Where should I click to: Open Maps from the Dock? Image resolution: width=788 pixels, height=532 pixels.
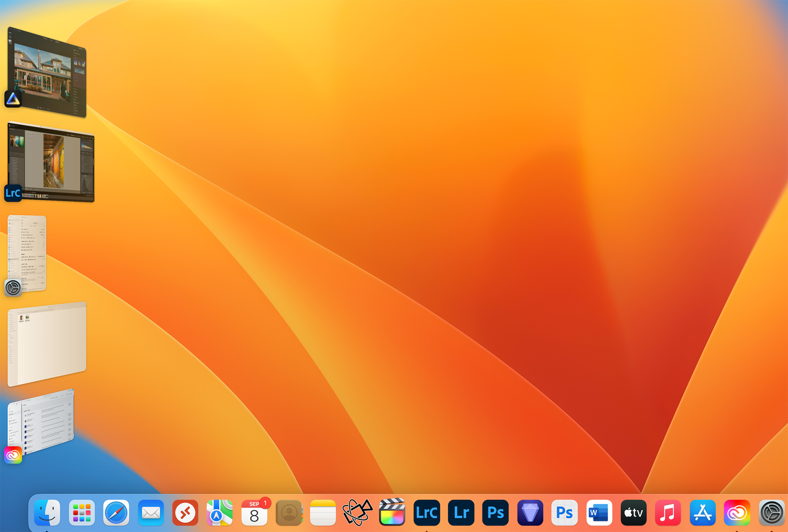(x=219, y=512)
